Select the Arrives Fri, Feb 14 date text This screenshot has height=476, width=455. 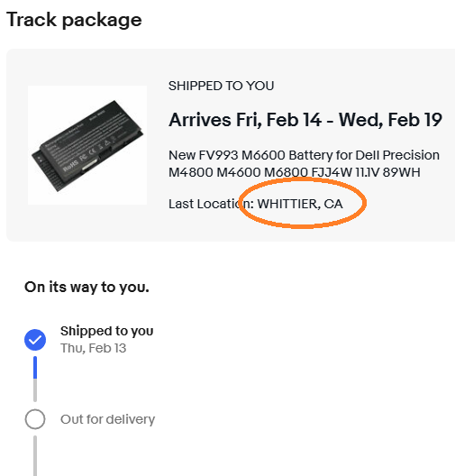[245, 120]
